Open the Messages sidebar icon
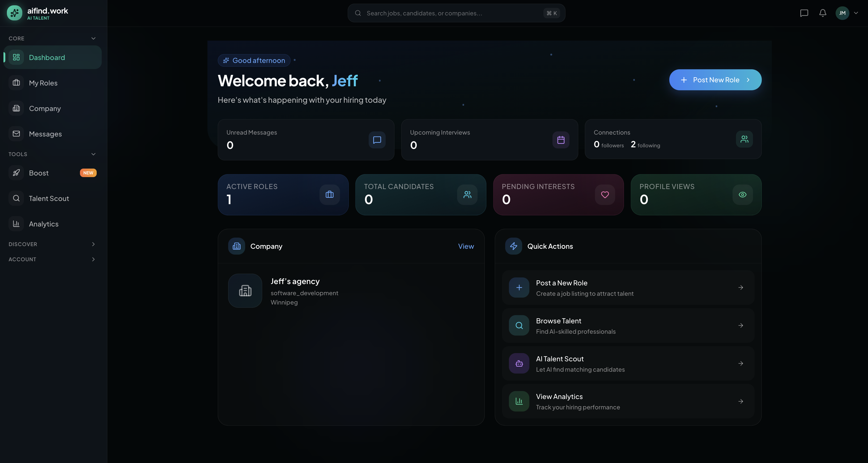The width and height of the screenshot is (868, 463). tap(16, 134)
